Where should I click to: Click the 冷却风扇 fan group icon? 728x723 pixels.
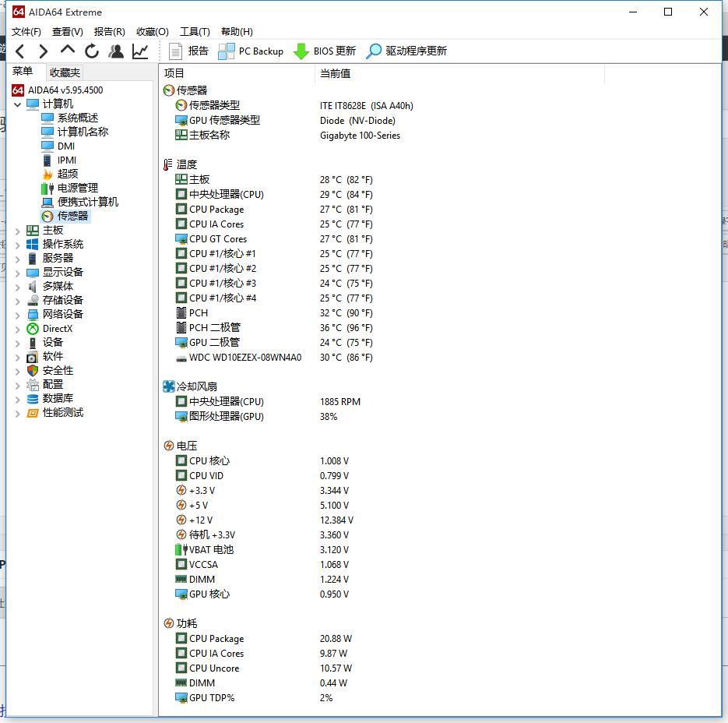point(169,386)
